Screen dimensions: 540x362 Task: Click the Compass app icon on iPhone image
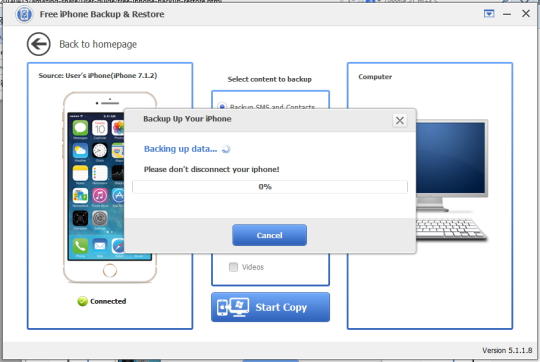[x=80, y=218]
